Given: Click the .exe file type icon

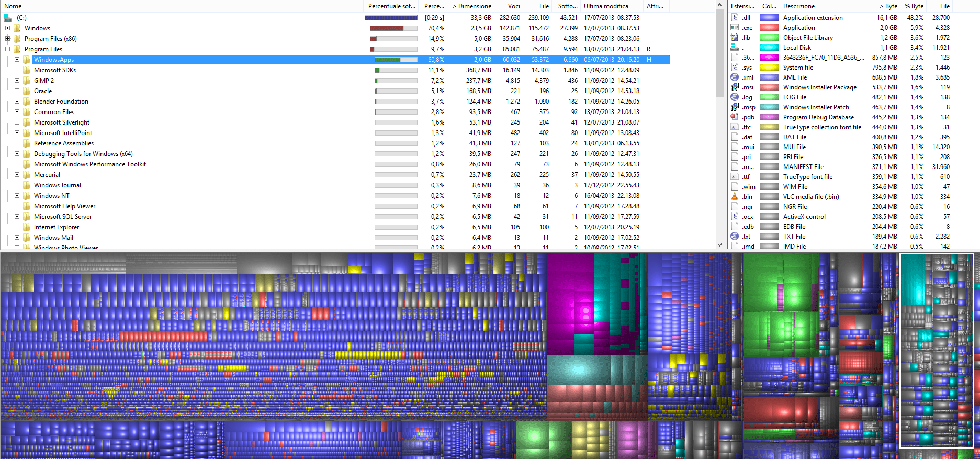Looking at the screenshot, I should tap(735, 28).
